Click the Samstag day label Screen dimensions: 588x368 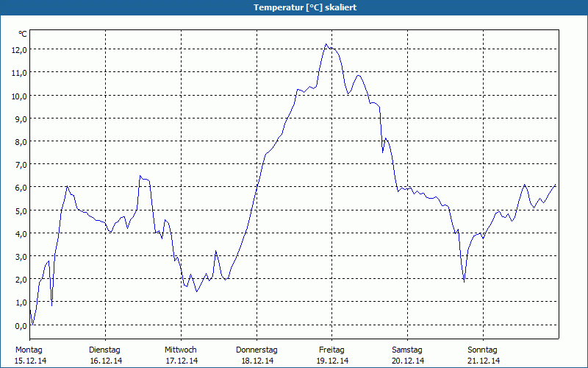coord(407,350)
